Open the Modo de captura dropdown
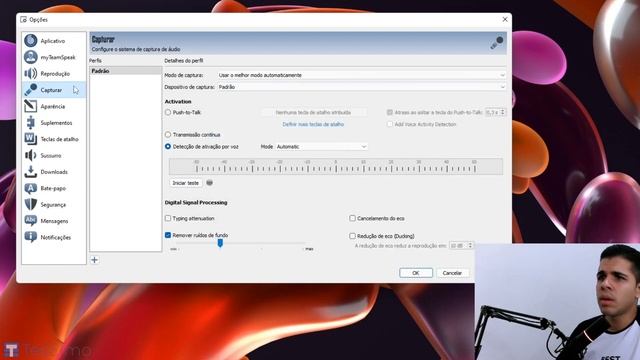Screen dimensions: 640x360 361,75
